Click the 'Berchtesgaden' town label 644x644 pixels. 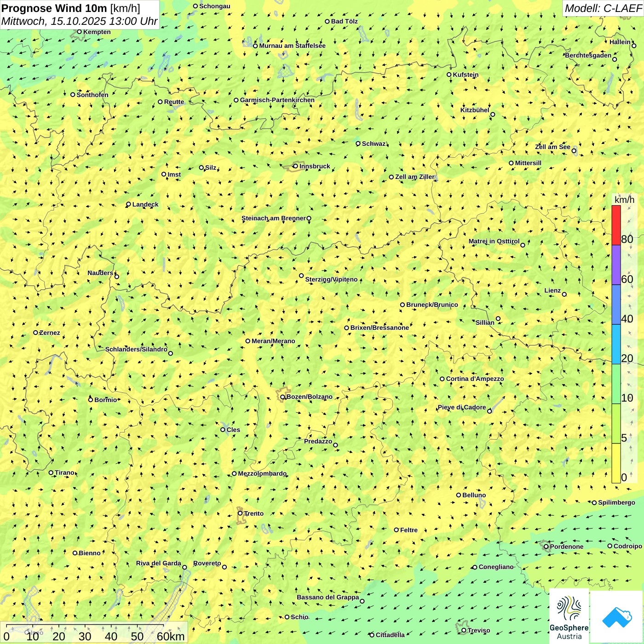click(x=588, y=55)
